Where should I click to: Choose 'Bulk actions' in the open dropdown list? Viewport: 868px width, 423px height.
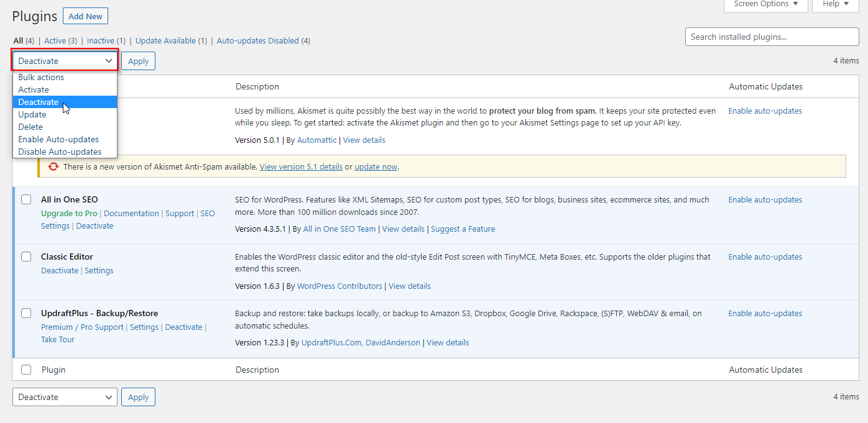pos(65,77)
